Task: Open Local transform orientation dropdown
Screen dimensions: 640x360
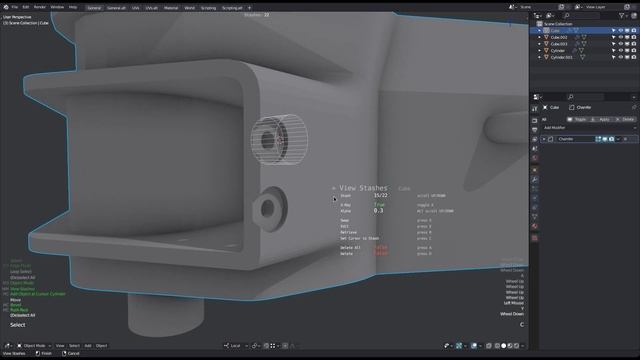Action: [x=236, y=346]
